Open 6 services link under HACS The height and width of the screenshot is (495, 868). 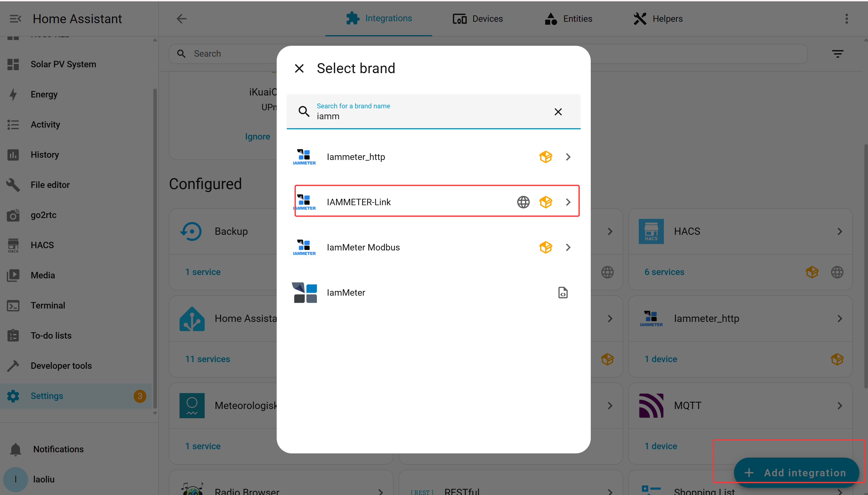(x=664, y=272)
